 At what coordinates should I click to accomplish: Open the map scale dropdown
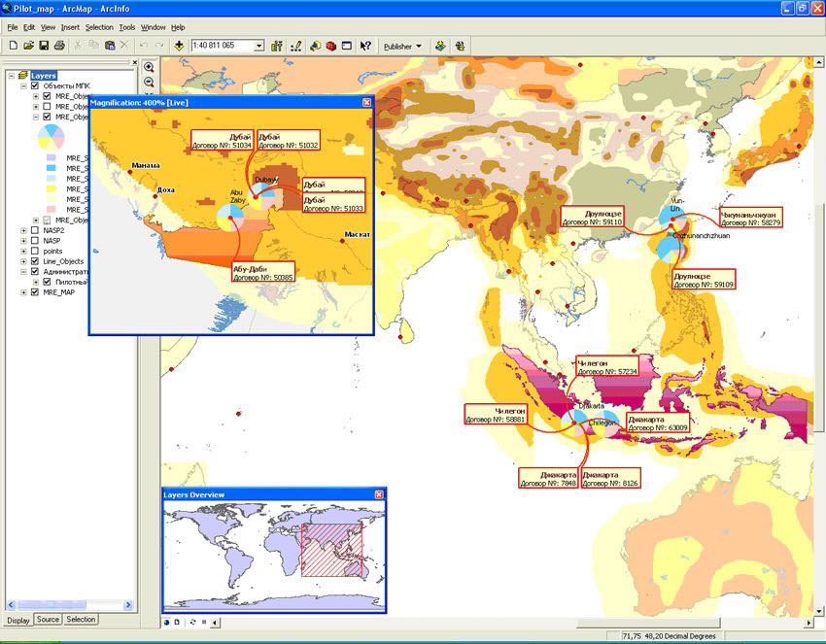click(x=258, y=46)
